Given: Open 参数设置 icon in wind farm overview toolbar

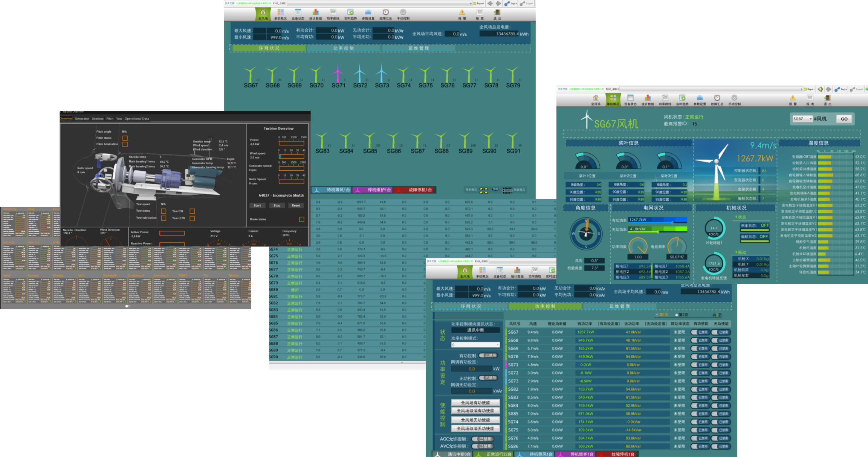Looking at the screenshot, I should [x=368, y=14].
